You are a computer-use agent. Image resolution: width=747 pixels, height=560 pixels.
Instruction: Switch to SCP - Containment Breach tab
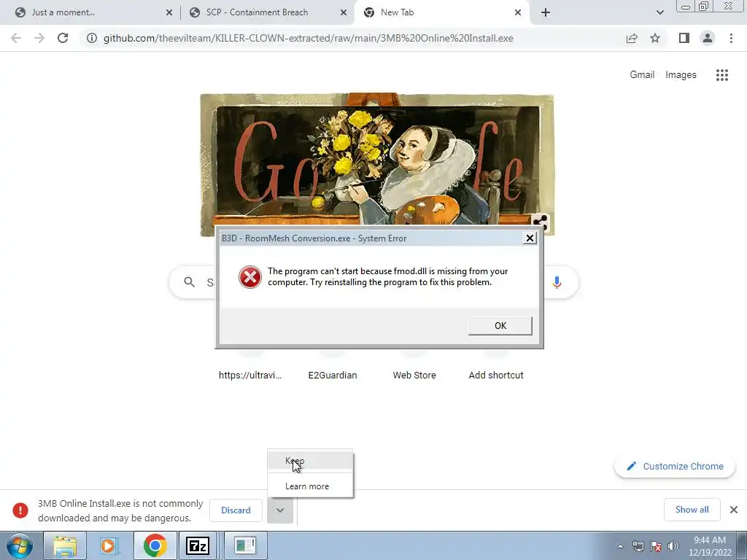click(267, 12)
